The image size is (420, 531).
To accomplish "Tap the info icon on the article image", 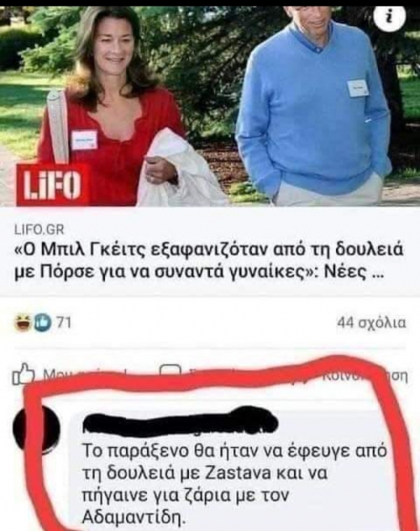I will point(389,19).
